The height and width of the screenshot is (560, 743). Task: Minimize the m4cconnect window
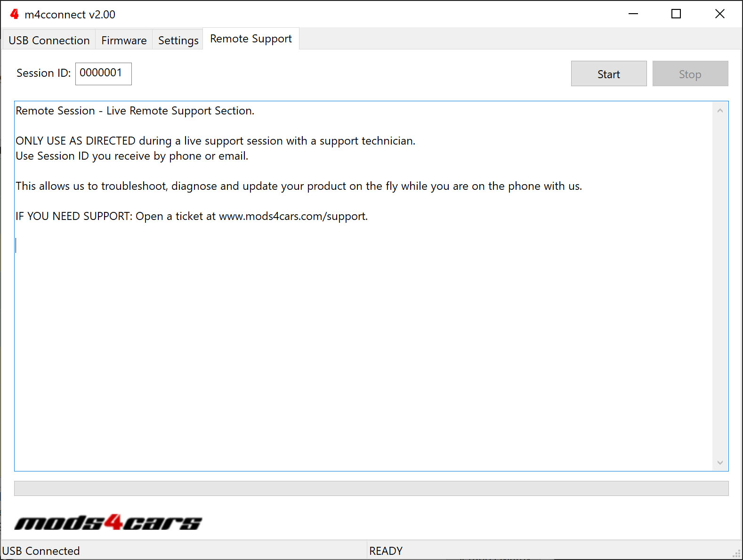click(633, 14)
